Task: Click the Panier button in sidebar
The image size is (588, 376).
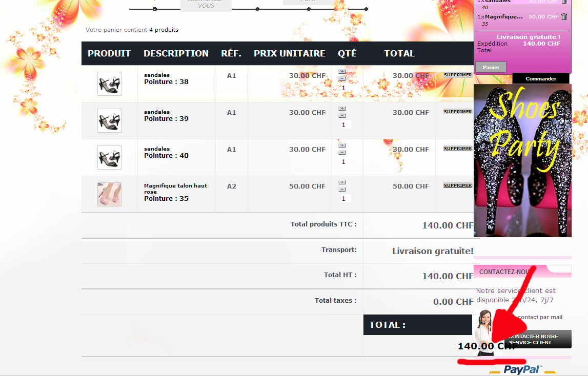Action: pyautogui.click(x=491, y=68)
